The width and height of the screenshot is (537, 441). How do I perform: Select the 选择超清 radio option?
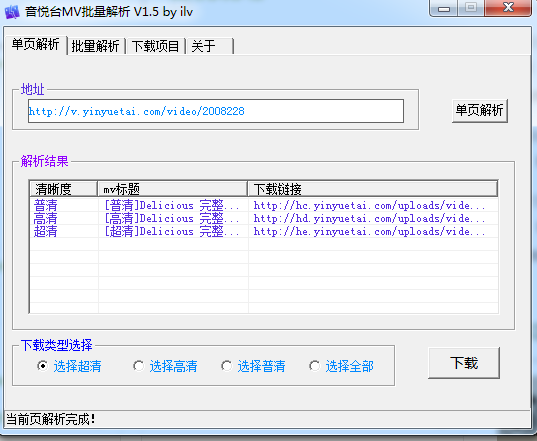click(x=69, y=366)
